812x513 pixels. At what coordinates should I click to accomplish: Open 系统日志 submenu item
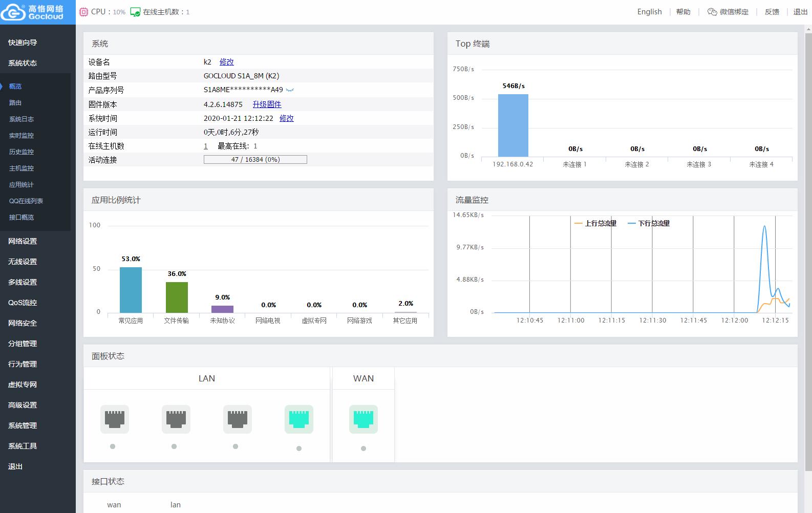[22, 119]
